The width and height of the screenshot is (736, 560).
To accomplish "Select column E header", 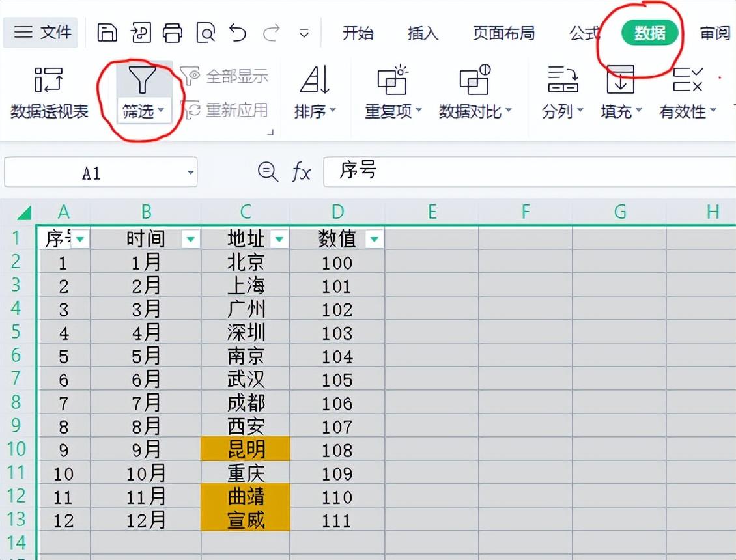I will (432, 212).
